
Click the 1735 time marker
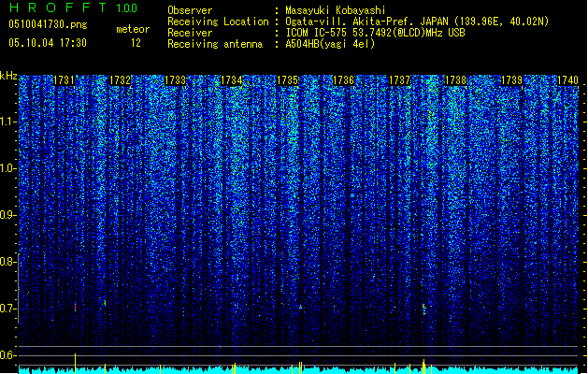click(287, 80)
